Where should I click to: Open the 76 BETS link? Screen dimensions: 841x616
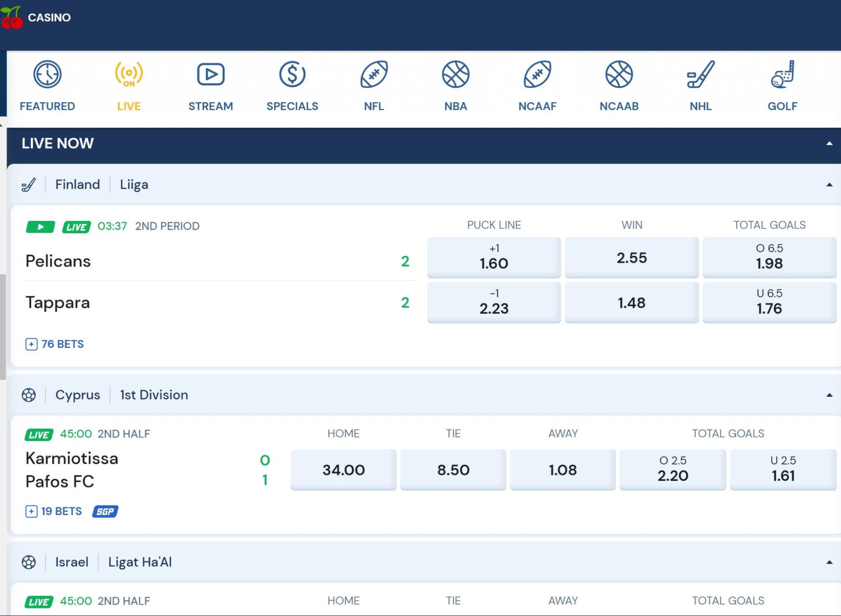point(62,344)
